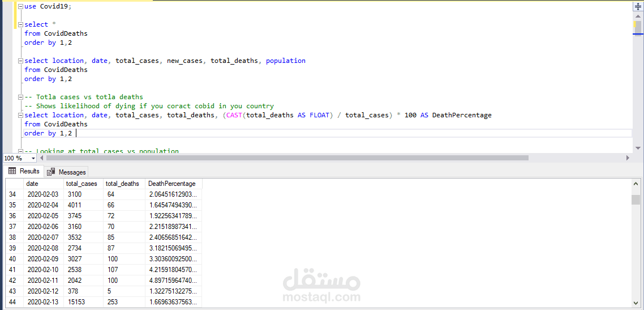Image resolution: width=644 pixels, height=310 pixels.
Task: Switch to the Messages tab
Action: pos(66,172)
